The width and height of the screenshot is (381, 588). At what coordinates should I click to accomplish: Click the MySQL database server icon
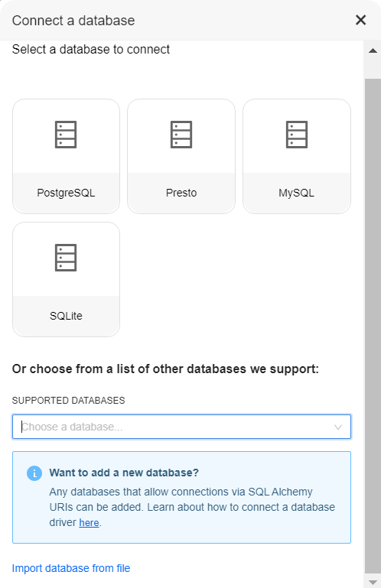297,135
